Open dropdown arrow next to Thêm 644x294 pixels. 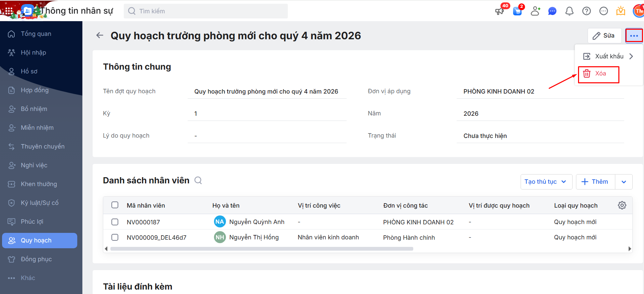623,182
